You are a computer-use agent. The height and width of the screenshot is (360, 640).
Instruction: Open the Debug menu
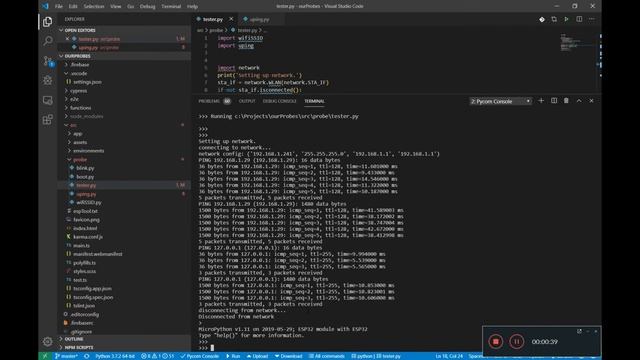coord(147,6)
